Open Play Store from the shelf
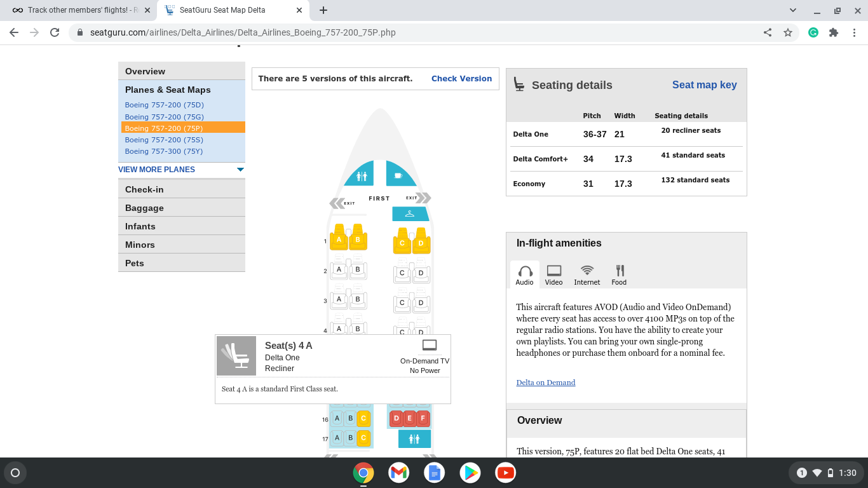Screen dimensions: 868x488 470,473
